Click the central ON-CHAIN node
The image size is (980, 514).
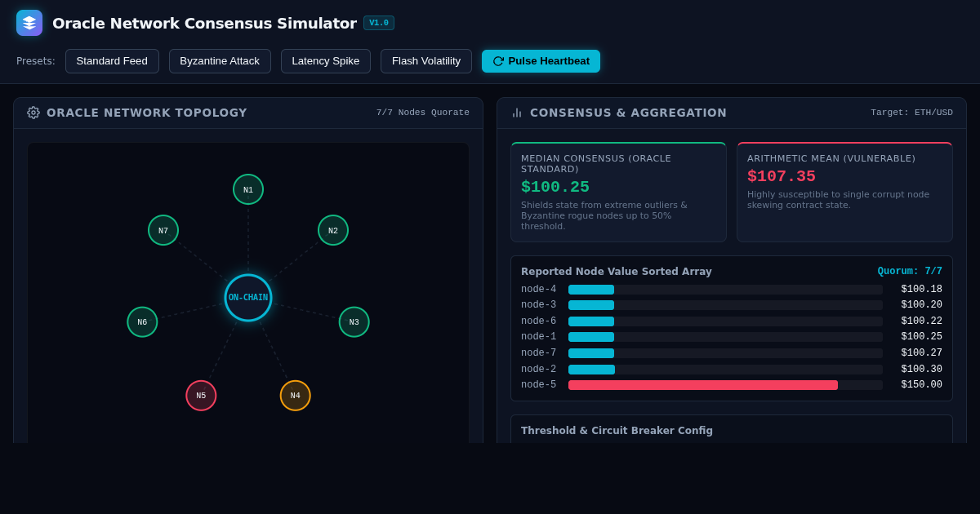coord(248,298)
